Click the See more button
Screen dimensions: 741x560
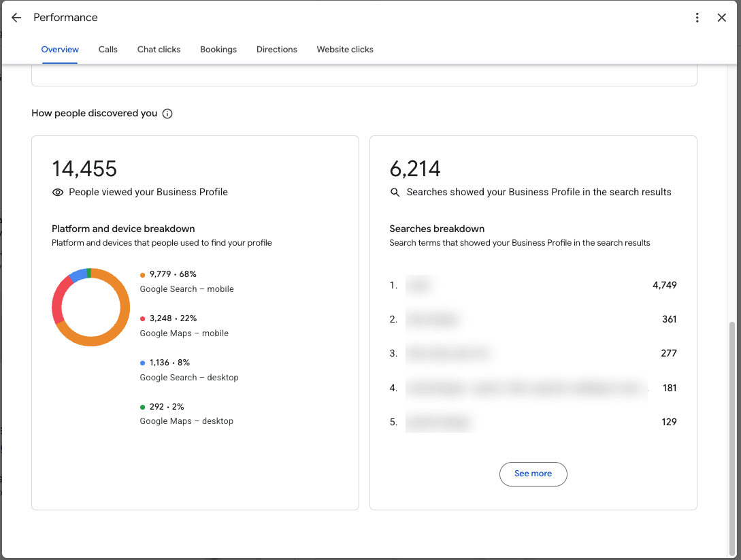click(533, 474)
